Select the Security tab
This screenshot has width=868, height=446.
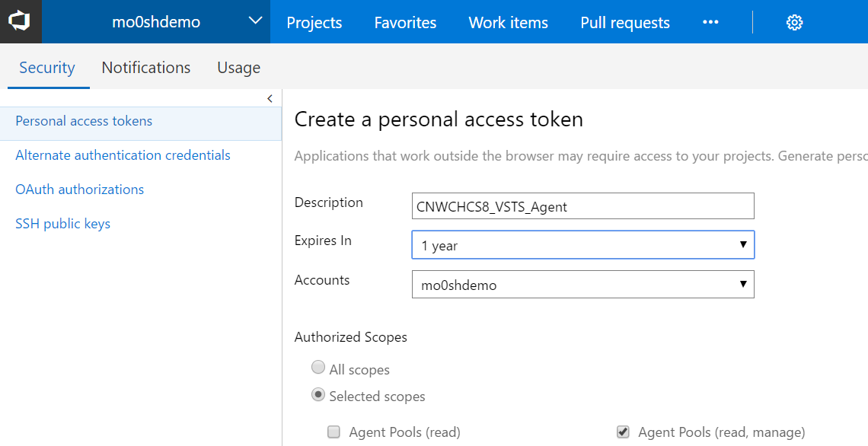pyautogui.click(x=46, y=68)
